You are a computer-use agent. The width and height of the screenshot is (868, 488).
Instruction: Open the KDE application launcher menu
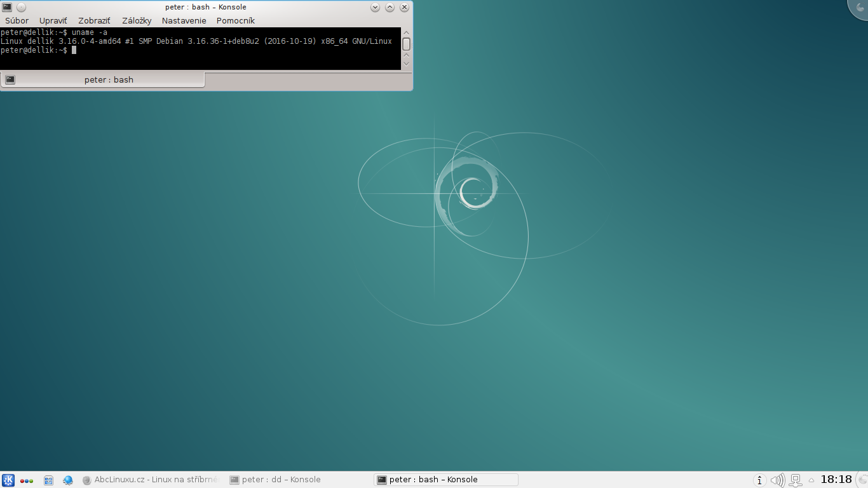tap(8, 480)
